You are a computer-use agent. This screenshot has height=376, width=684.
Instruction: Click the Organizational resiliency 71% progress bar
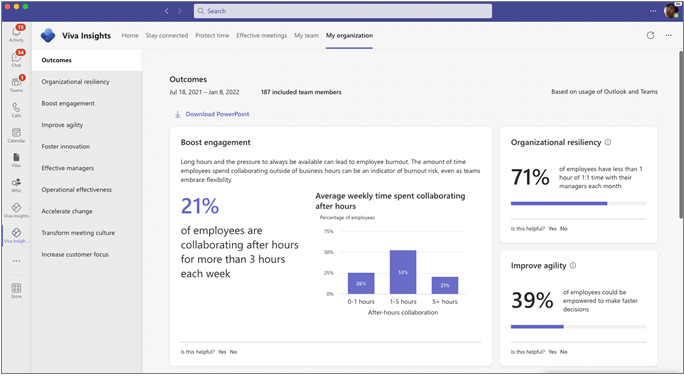pyautogui.click(x=578, y=203)
